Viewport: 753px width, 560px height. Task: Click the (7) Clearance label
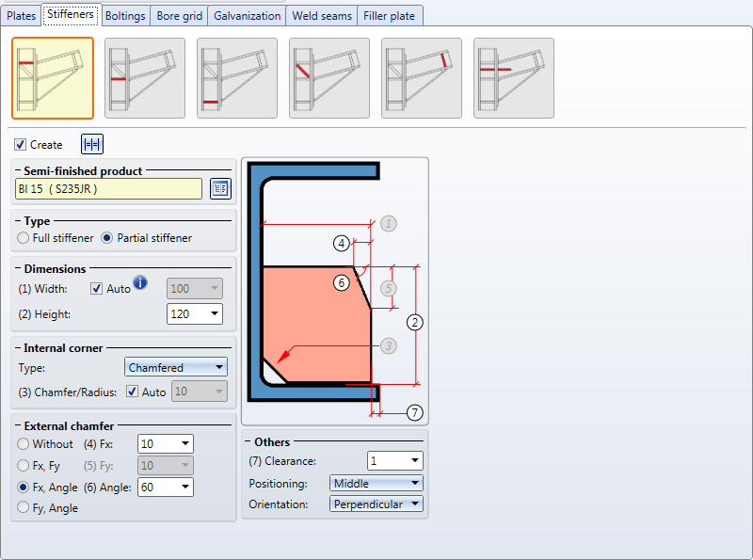point(282,461)
